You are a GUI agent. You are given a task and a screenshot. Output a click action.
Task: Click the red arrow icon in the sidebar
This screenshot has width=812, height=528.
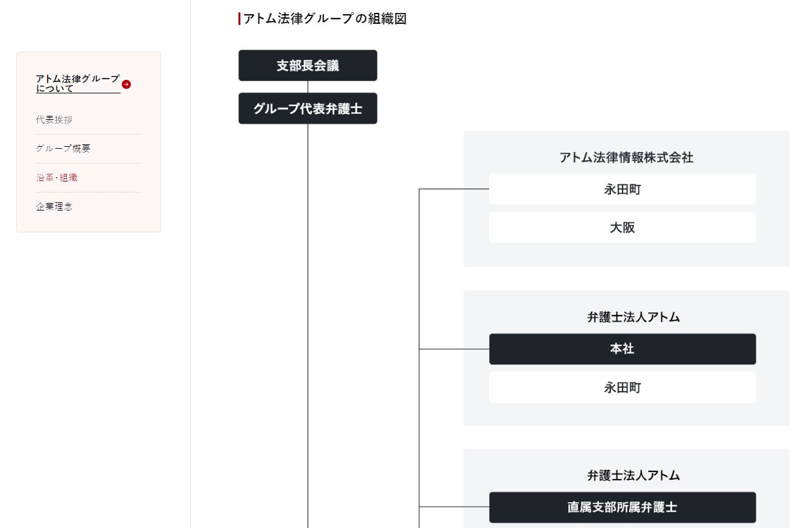[126, 84]
